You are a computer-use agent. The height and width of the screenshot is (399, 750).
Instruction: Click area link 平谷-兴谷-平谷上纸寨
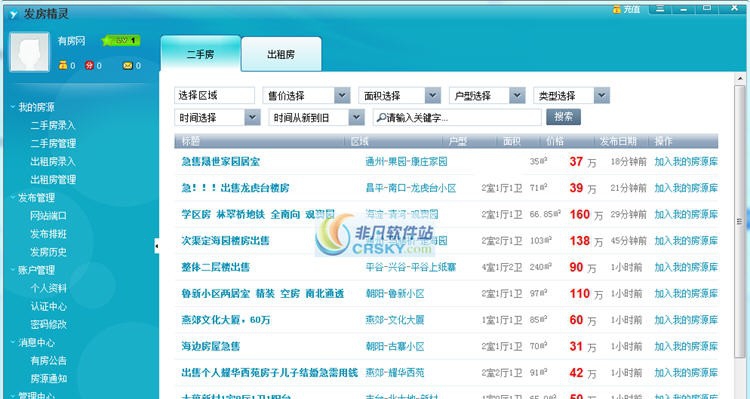coord(411,267)
